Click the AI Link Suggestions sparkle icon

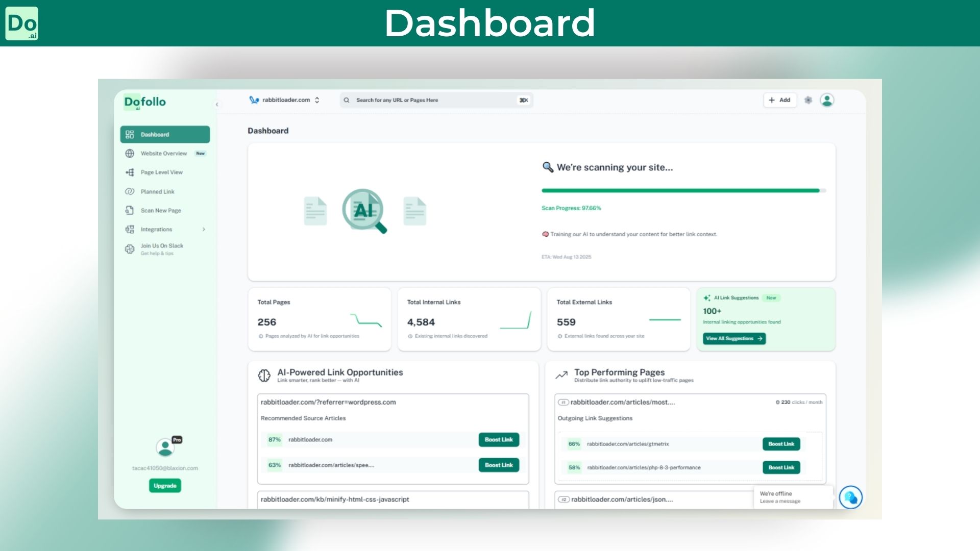point(707,297)
